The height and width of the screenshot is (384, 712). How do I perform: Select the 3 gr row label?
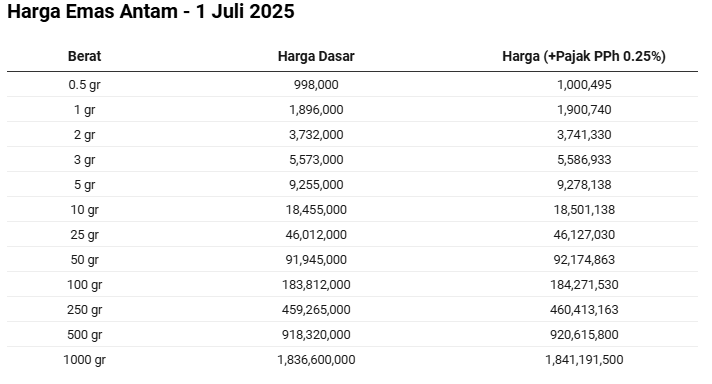pos(84,160)
